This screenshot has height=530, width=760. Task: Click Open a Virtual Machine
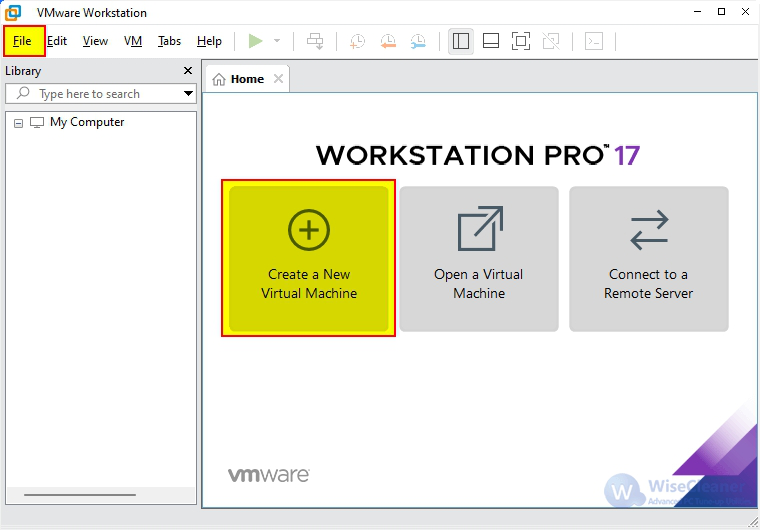[479, 258]
